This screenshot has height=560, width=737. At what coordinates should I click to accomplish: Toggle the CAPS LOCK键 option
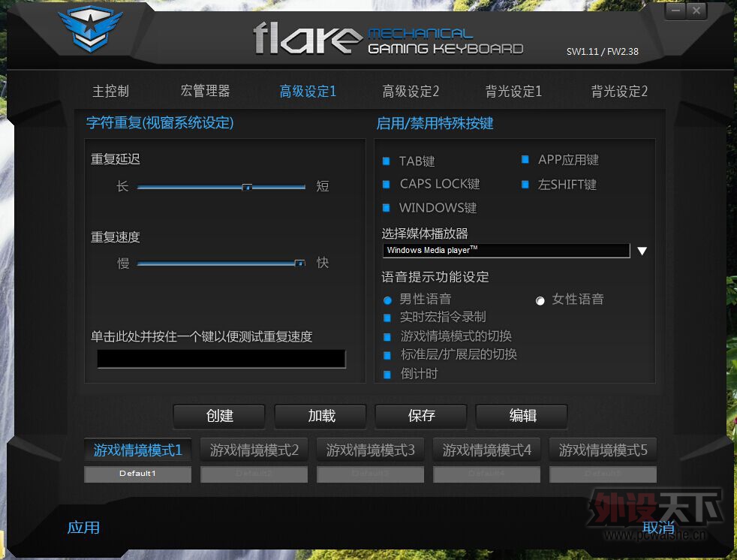coord(388,184)
